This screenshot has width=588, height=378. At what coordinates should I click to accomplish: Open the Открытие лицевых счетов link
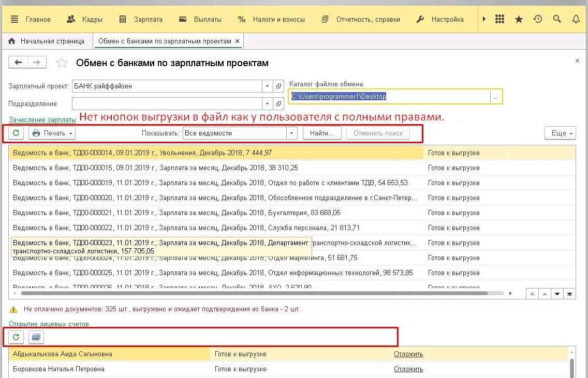pos(49,324)
